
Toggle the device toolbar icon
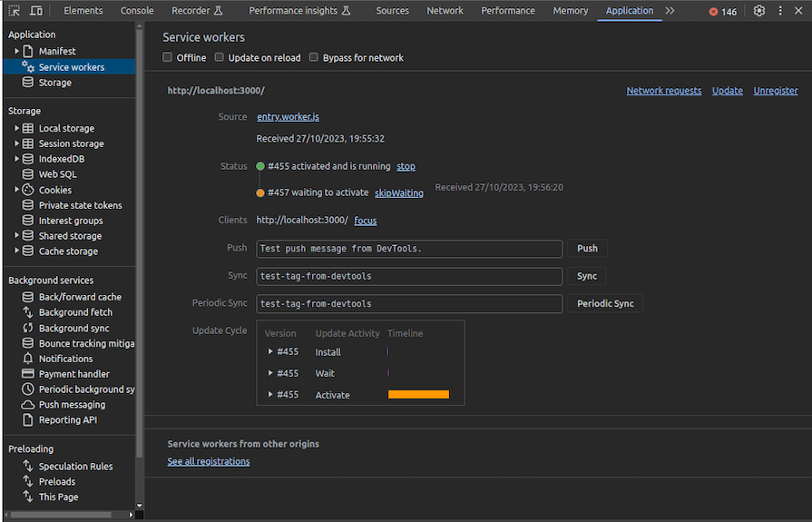tap(36, 11)
